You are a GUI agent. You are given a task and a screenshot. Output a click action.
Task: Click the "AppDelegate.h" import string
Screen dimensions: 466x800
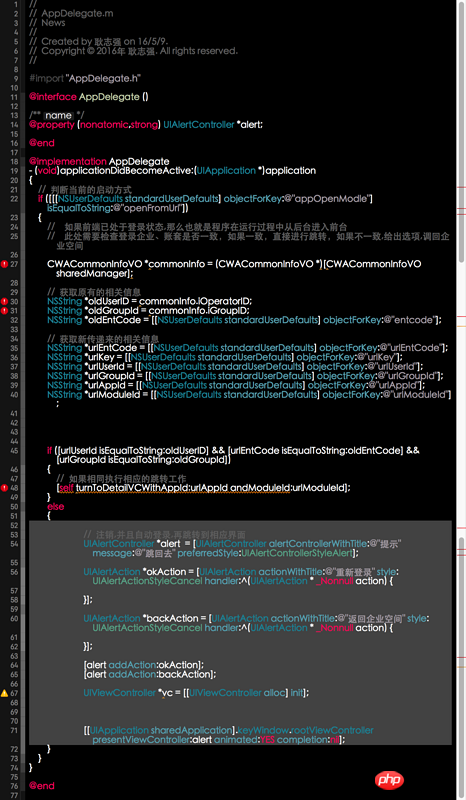(x=103, y=78)
